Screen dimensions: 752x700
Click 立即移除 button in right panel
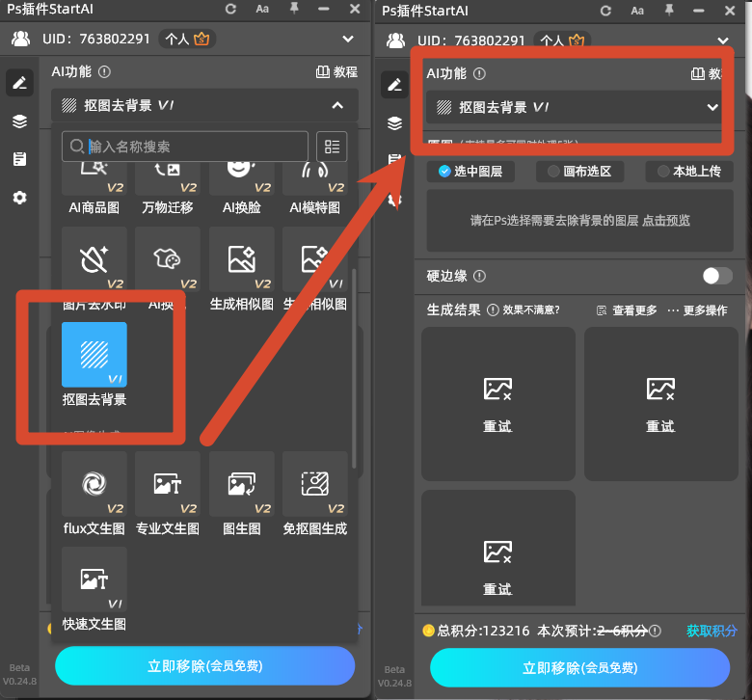(579, 668)
